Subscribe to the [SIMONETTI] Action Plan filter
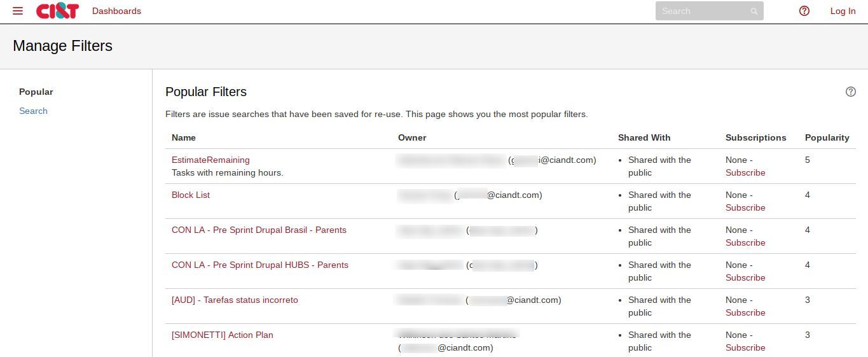Viewport: 868px width, 357px height. click(745, 347)
